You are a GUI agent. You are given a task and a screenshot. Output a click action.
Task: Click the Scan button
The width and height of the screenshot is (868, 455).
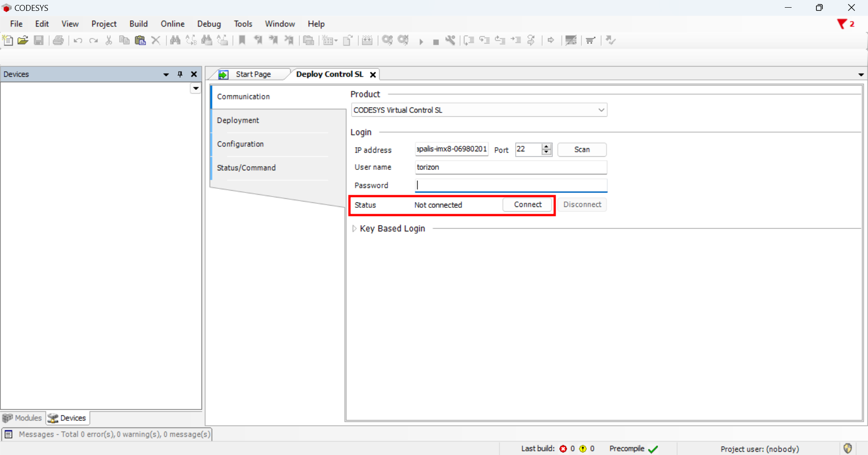582,150
